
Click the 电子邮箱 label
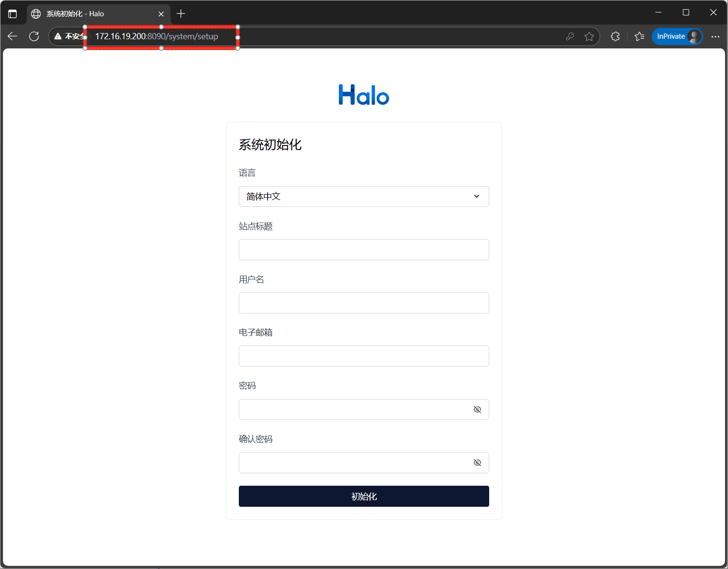point(256,332)
